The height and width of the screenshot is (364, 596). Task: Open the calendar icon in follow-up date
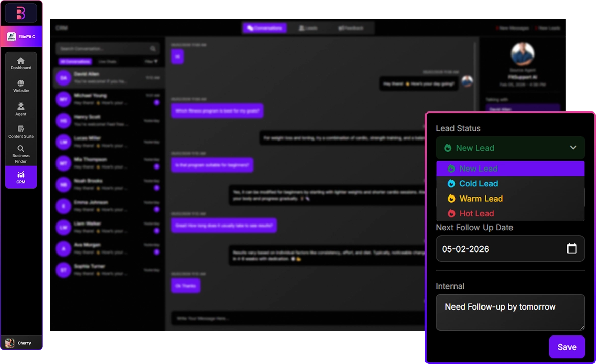coord(572,248)
